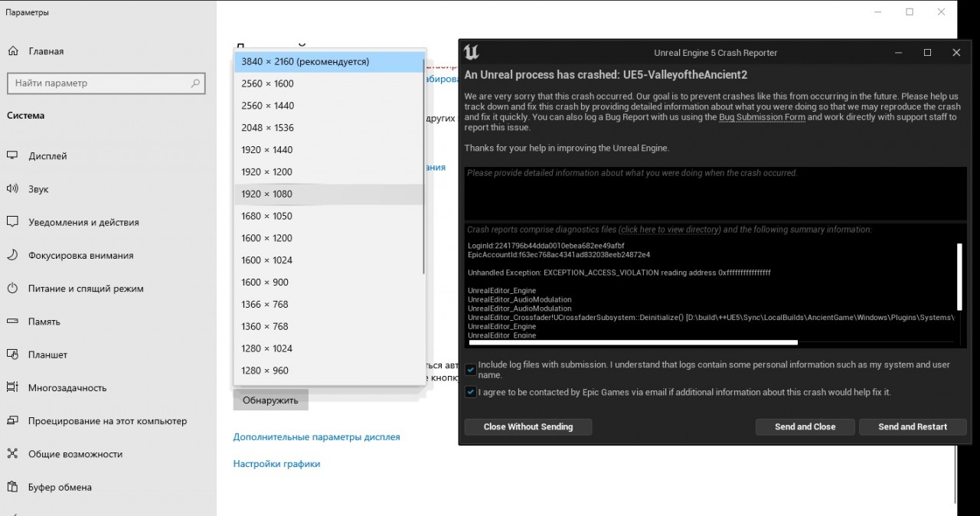The image size is (980, 516).
Task: Click the Unhandled Exception EXCEPTION_ACCESS_VIOLATION line
Action: point(619,273)
